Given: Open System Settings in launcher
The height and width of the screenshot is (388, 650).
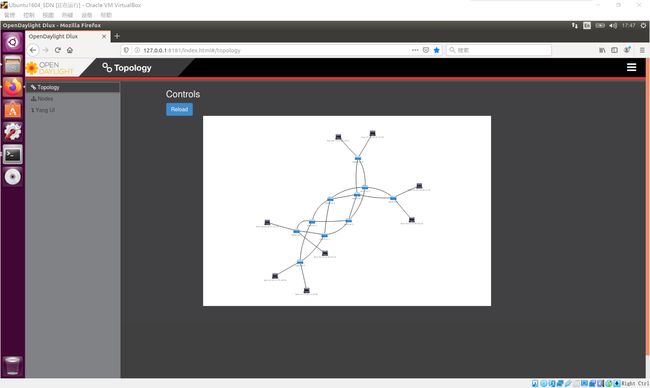Looking at the screenshot, I should click(x=13, y=132).
